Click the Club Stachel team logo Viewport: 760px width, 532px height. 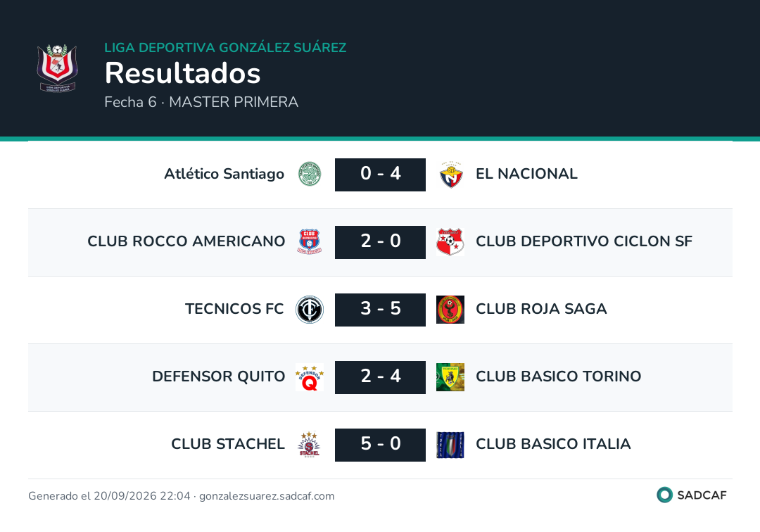click(x=309, y=444)
